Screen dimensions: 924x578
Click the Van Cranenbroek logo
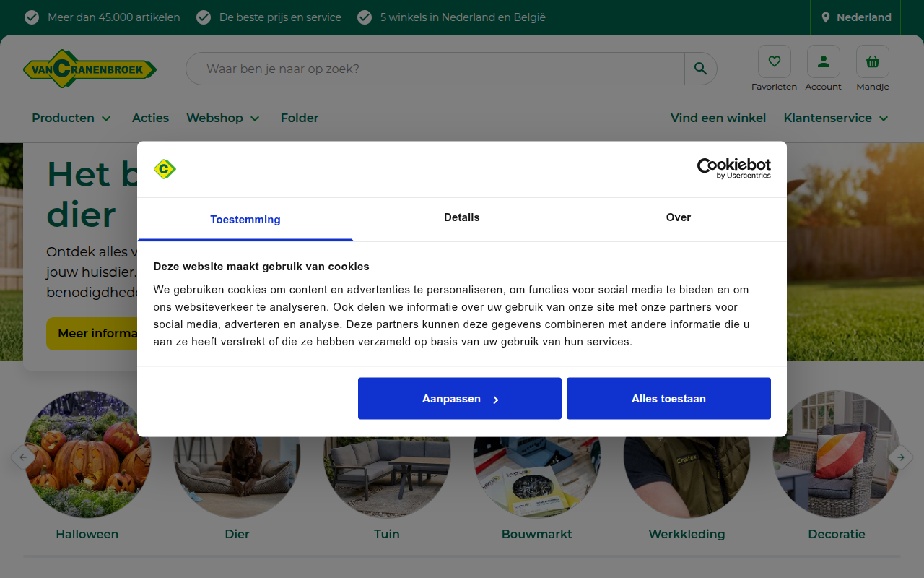coord(90,69)
